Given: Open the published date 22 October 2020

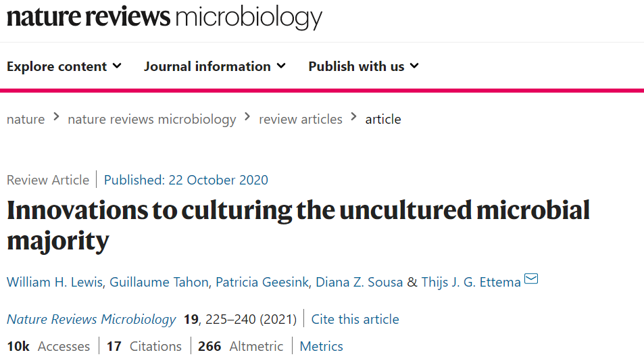Looking at the screenshot, I should [186, 180].
